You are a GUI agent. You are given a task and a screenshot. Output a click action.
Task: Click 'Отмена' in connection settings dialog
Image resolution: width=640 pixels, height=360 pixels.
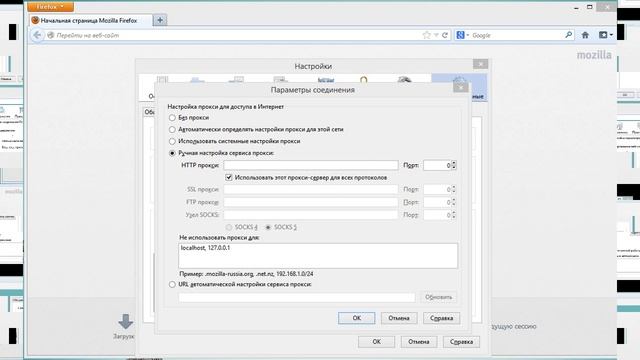point(399,318)
